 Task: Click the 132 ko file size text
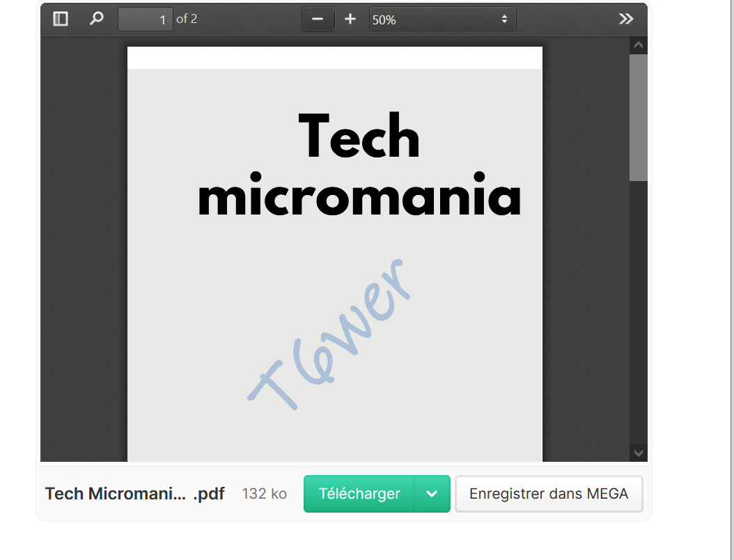click(x=265, y=494)
